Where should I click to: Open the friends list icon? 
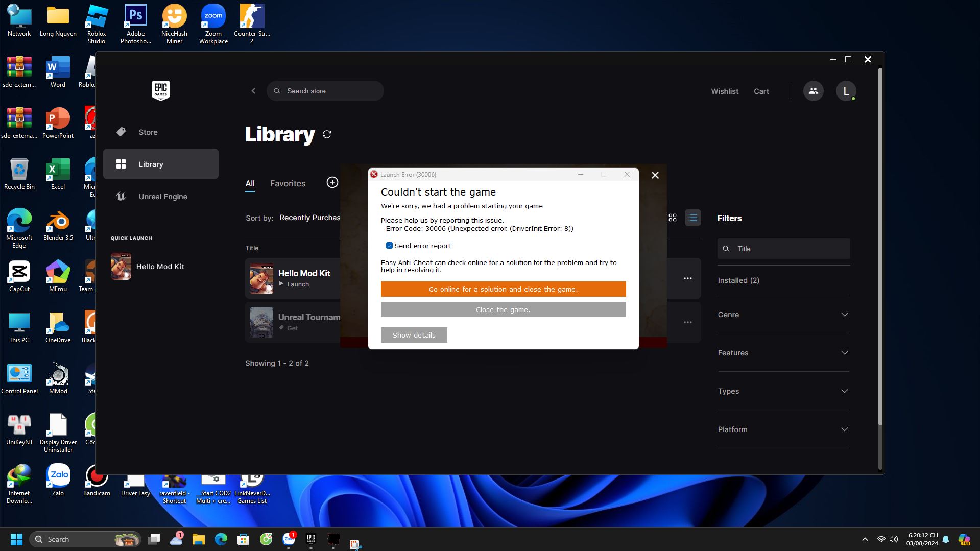(x=813, y=91)
